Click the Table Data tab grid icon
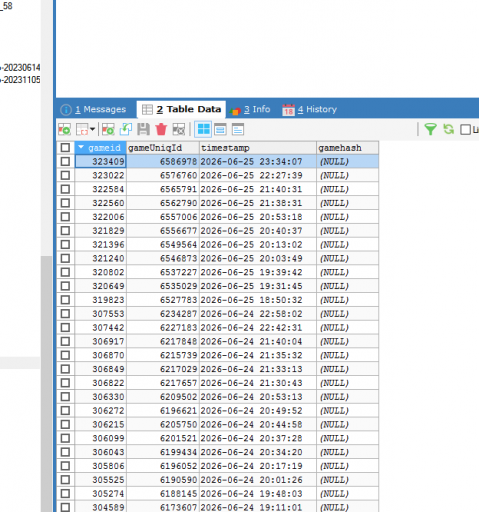This screenshot has height=512, width=479. (x=147, y=110)
